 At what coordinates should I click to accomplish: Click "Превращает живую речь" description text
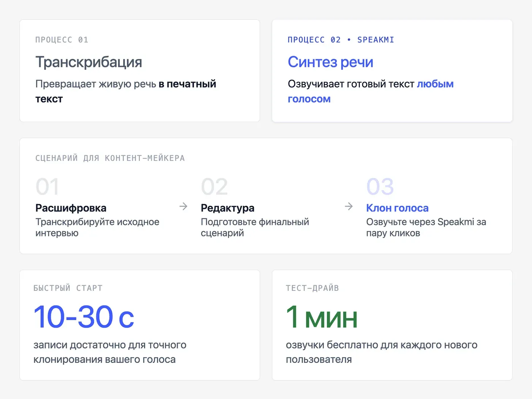[x=96, y=84]
